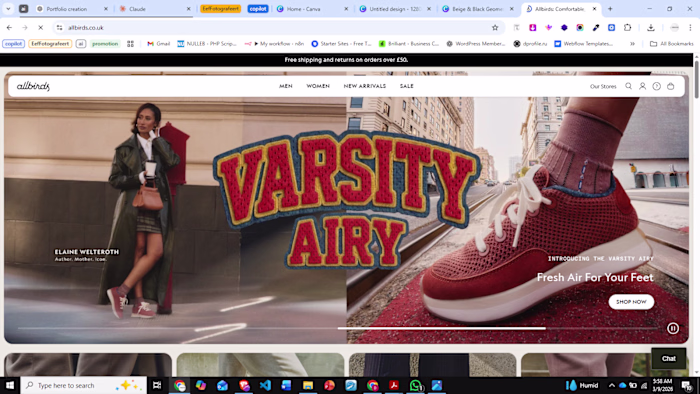Open WhatsApp from the taskbar
Screen dimensions: 700x394
(x=415, y=385)
